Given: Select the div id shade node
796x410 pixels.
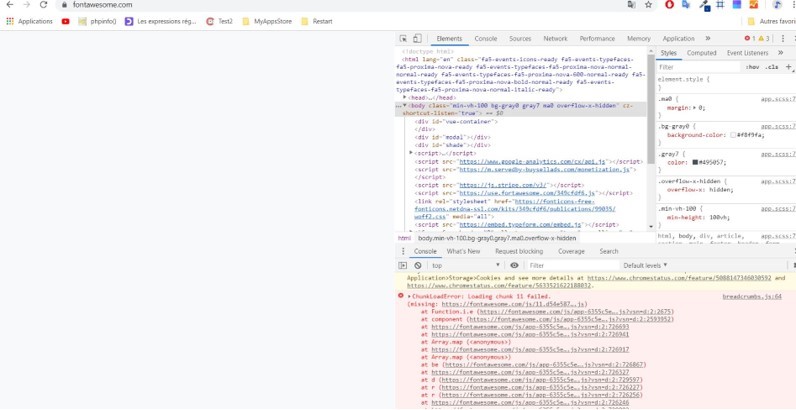Looking at the screenshot, I should coord(452,145).
